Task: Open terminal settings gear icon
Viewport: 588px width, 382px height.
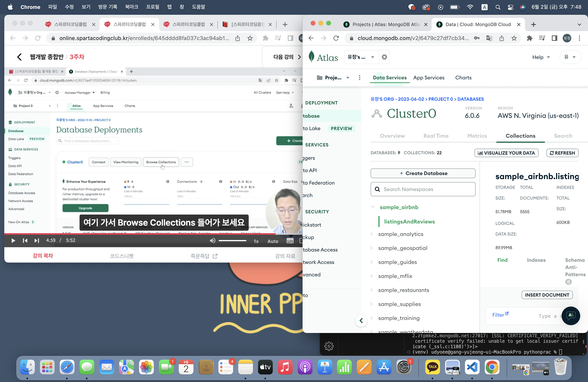Action: pyautogui.click(x=329, y=346)
